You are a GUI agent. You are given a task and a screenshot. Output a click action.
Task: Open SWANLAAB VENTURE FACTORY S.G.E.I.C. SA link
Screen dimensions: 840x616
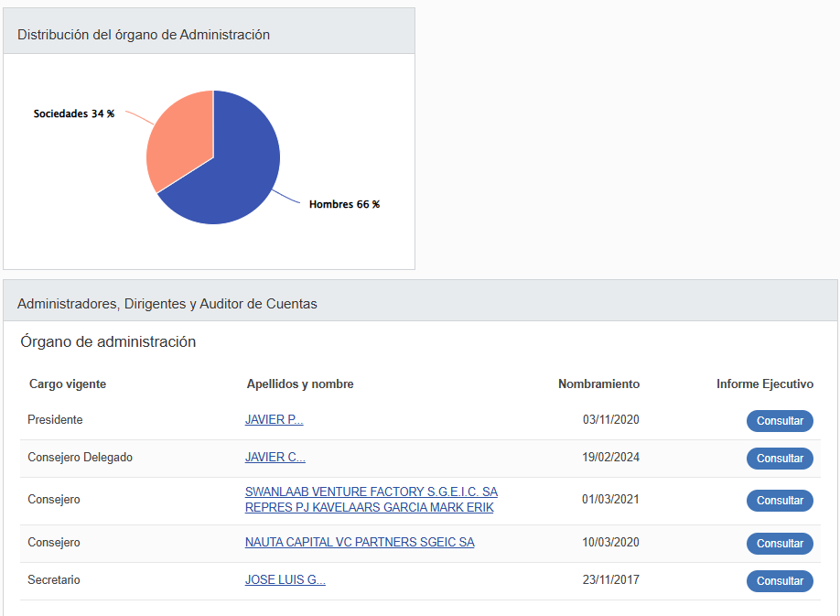tap(371, 492)
